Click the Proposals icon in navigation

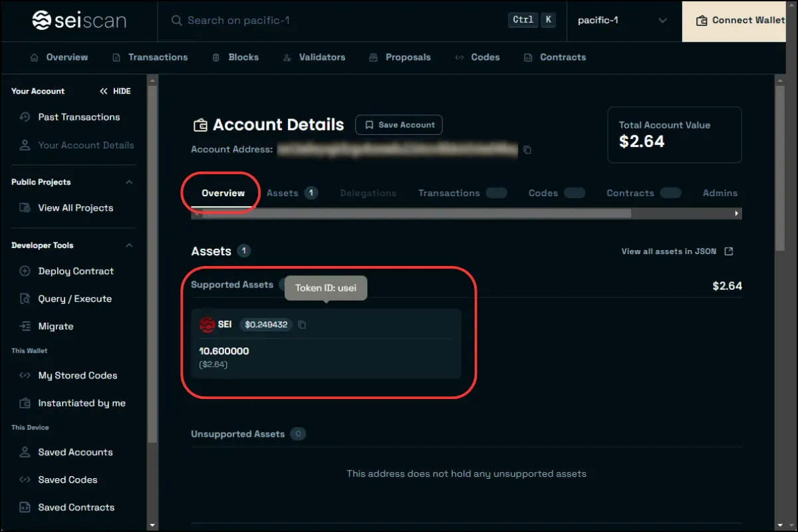pyautogui.click(x=373, y=58)
